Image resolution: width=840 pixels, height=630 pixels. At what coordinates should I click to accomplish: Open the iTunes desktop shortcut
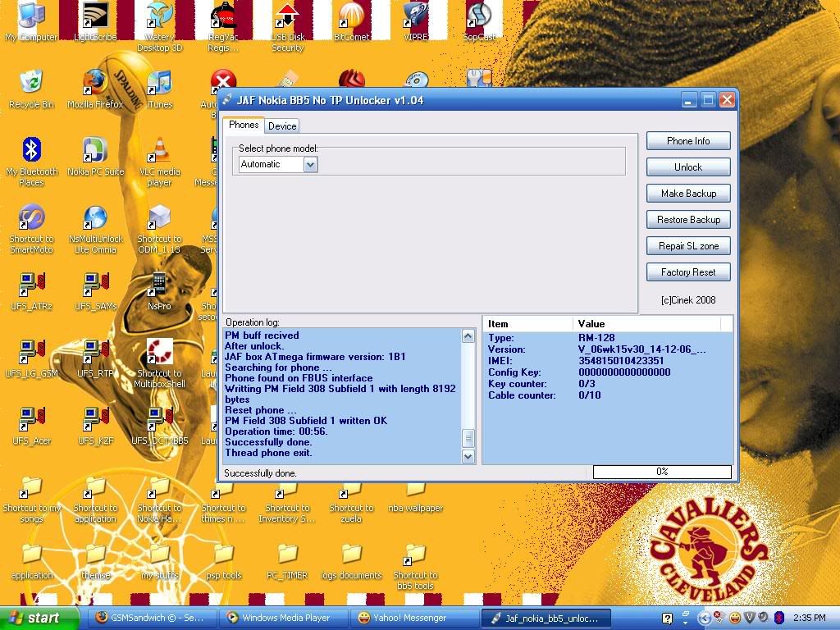159,84
